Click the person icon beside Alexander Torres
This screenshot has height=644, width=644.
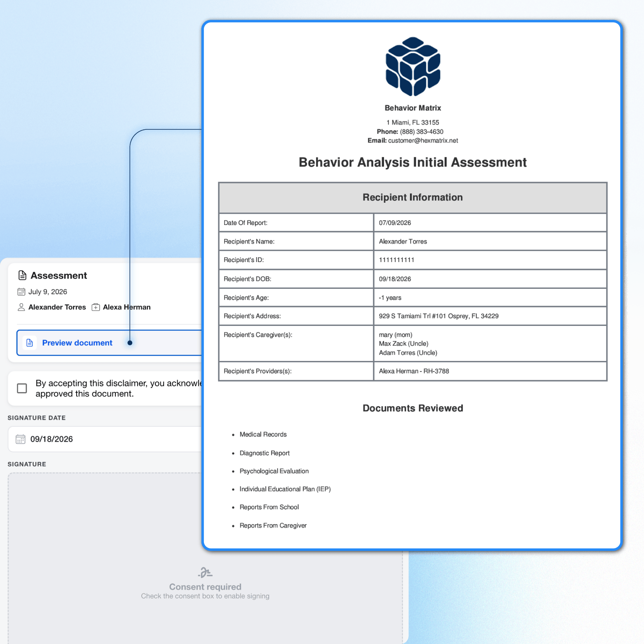click(x=21, y=307)
